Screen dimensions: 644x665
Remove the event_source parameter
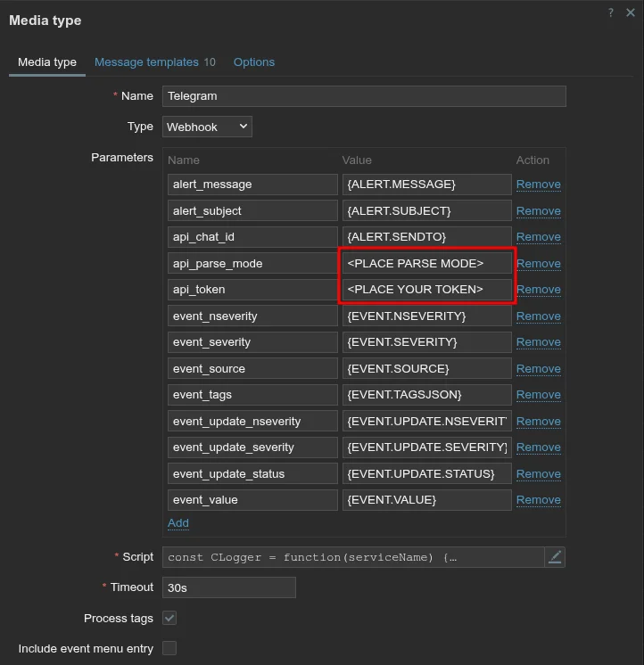click(539, 368)
